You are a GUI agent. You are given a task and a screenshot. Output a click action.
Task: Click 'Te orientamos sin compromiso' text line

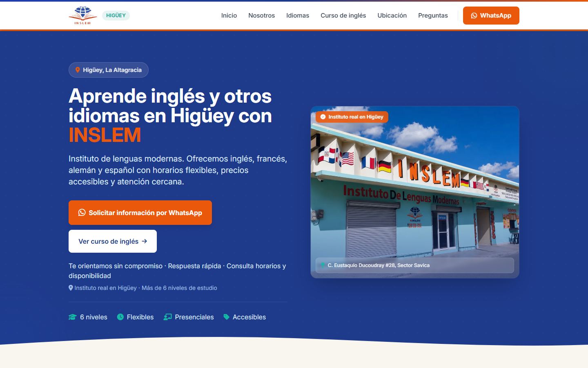[x=177, y=271]
